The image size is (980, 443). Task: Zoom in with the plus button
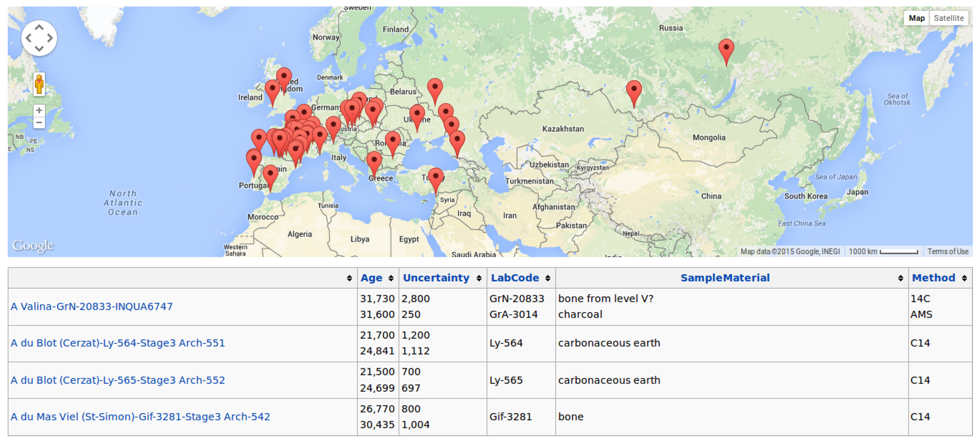click(39, 110)
